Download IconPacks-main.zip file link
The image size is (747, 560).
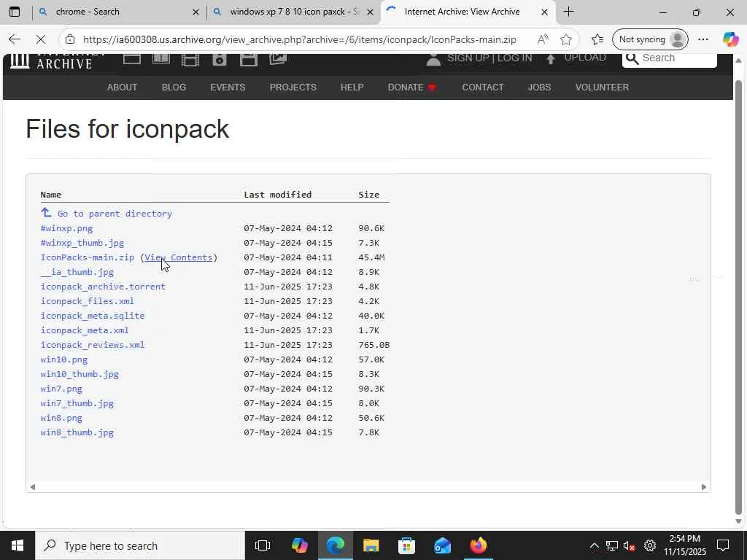pos(88,257)
